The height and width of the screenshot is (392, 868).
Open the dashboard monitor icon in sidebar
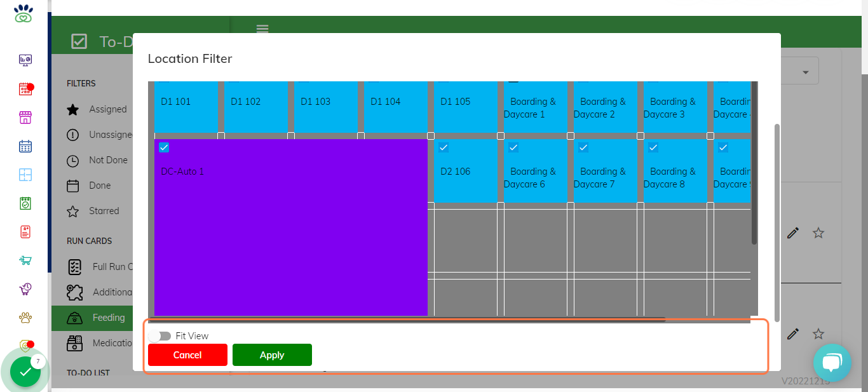click(25, 60)
